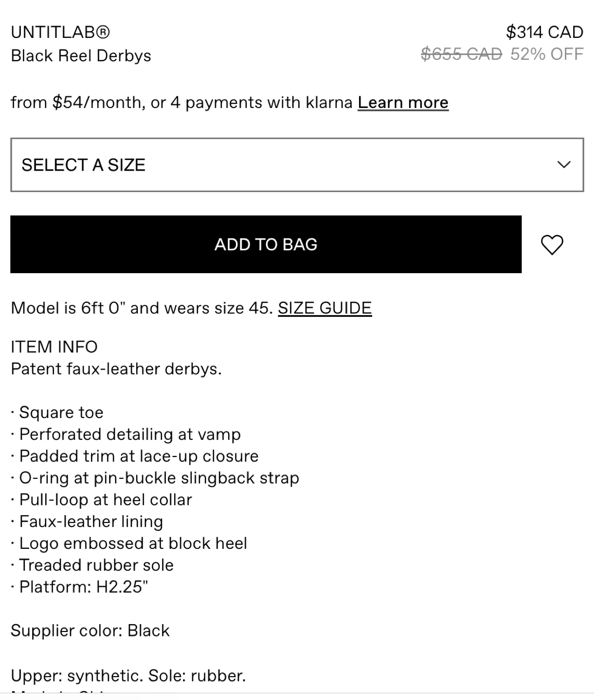Open Klarna Learn more link

[403, 103]
